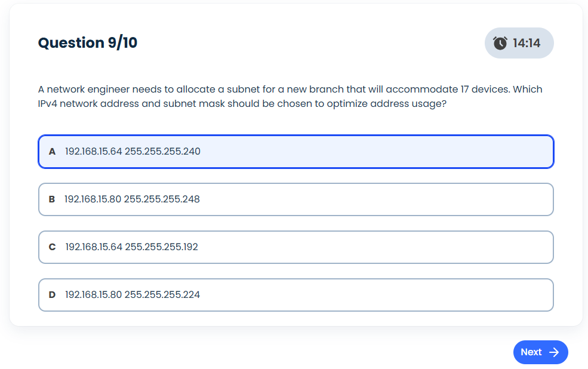Click the bold letter B label

point(52,199)
